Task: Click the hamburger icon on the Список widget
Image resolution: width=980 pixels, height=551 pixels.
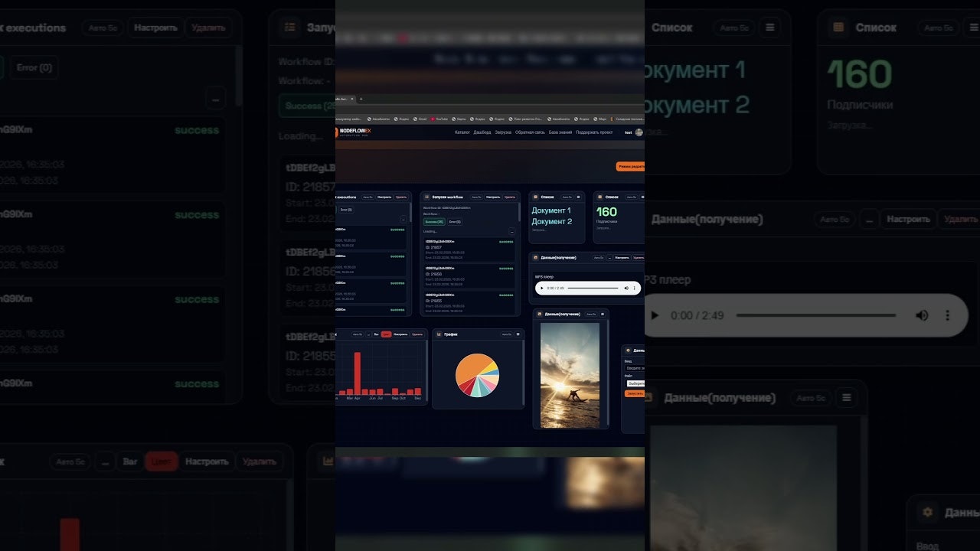Action: (x=578, y=197)
